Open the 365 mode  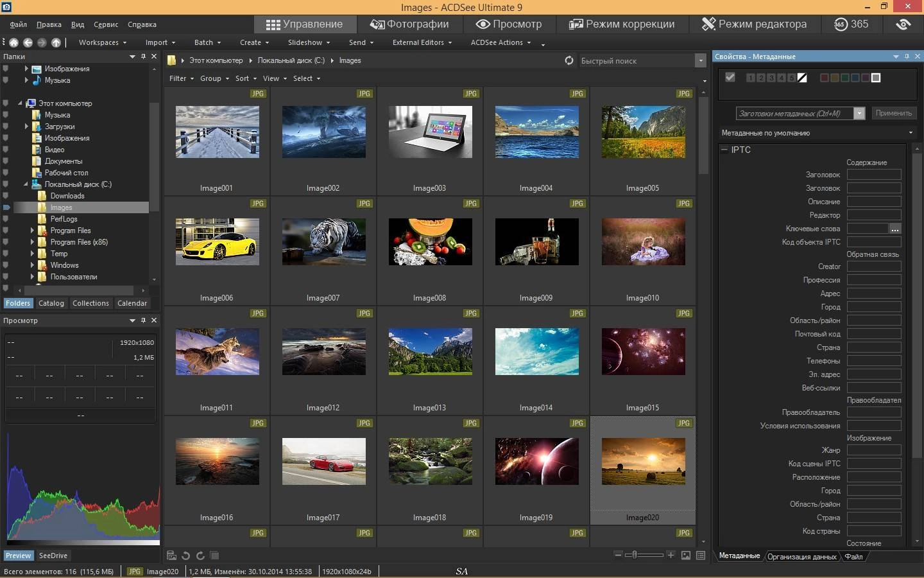click(851, 24)
